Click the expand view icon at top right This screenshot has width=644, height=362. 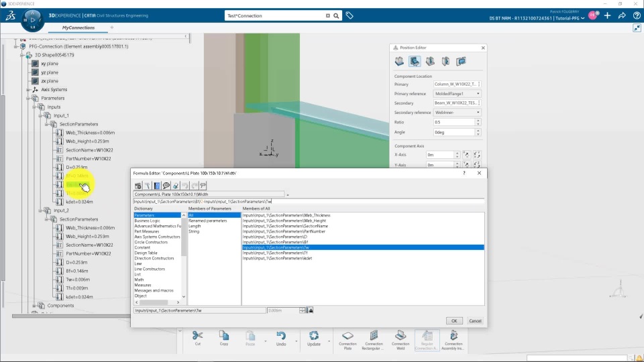click(637, 28)
